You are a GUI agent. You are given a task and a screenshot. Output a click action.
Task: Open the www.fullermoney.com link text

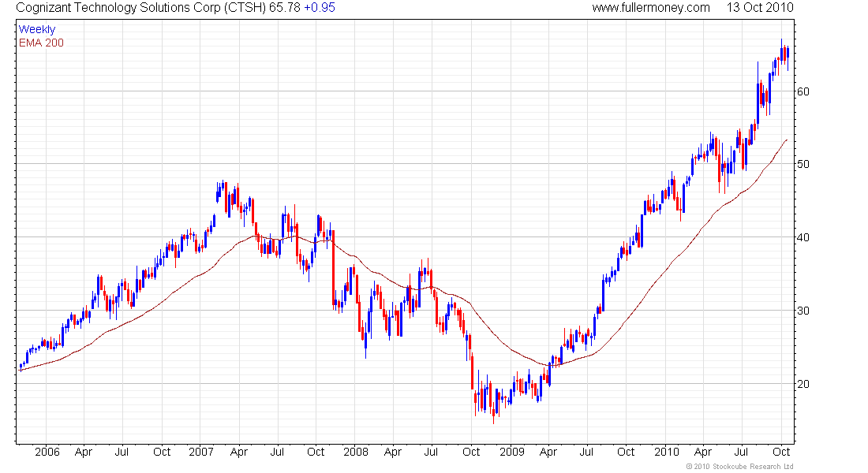(x=650, y=8)
